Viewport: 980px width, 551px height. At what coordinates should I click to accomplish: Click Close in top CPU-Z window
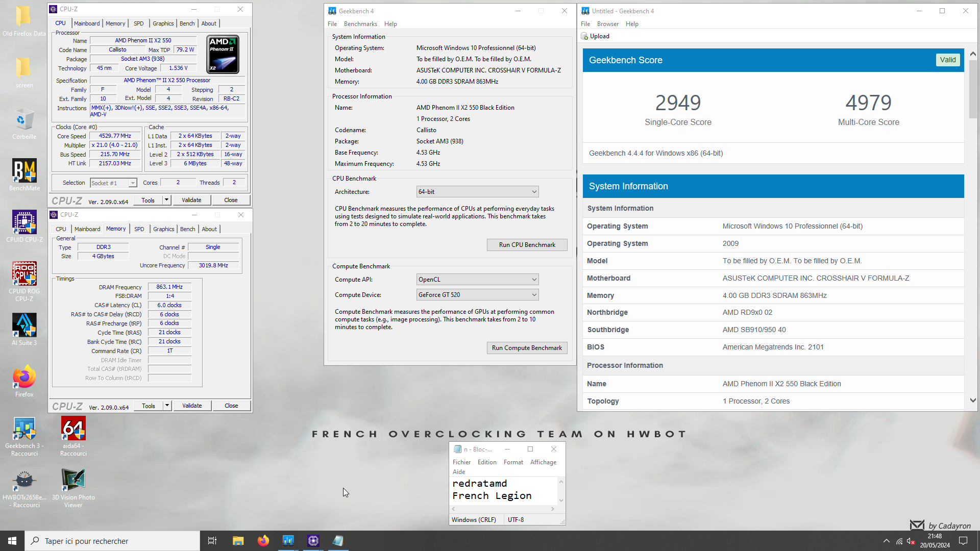point(231,200)
